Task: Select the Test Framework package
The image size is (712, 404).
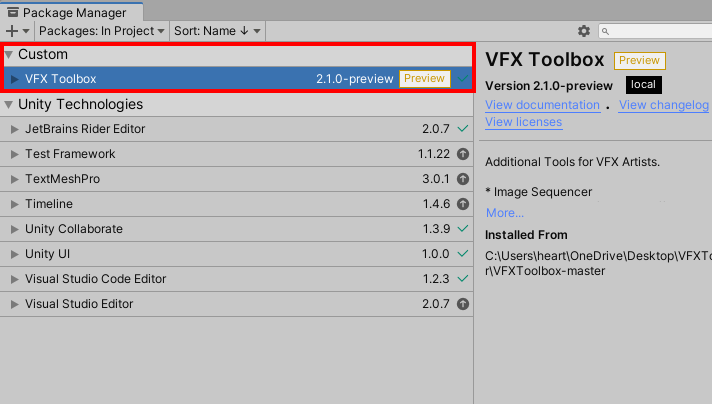Action: pyautogui.click(x=237, y=154)
